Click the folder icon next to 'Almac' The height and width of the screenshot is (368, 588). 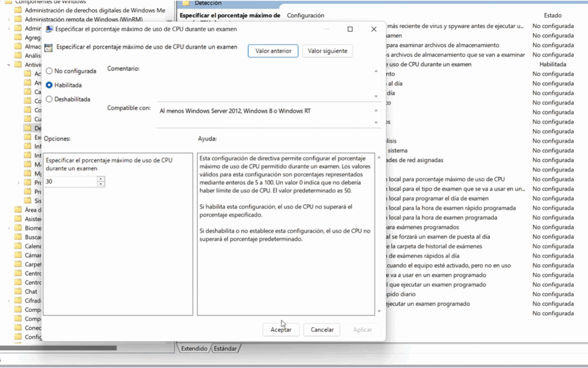click(x=18, y=47)
